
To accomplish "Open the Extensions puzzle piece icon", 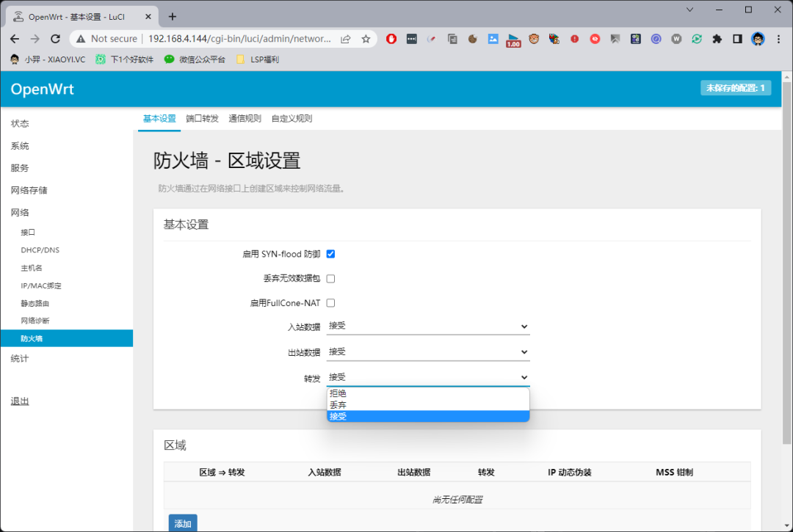I will point(717,39).
